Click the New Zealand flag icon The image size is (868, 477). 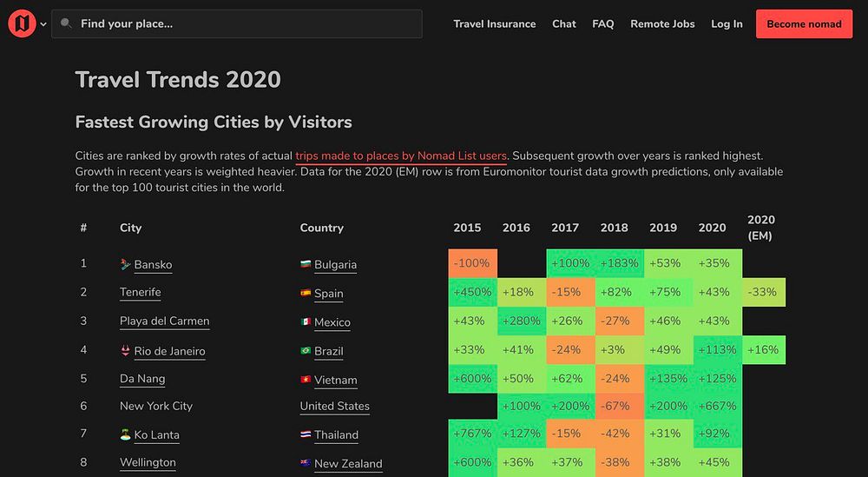pyautogui.click(x=306, y=462)
